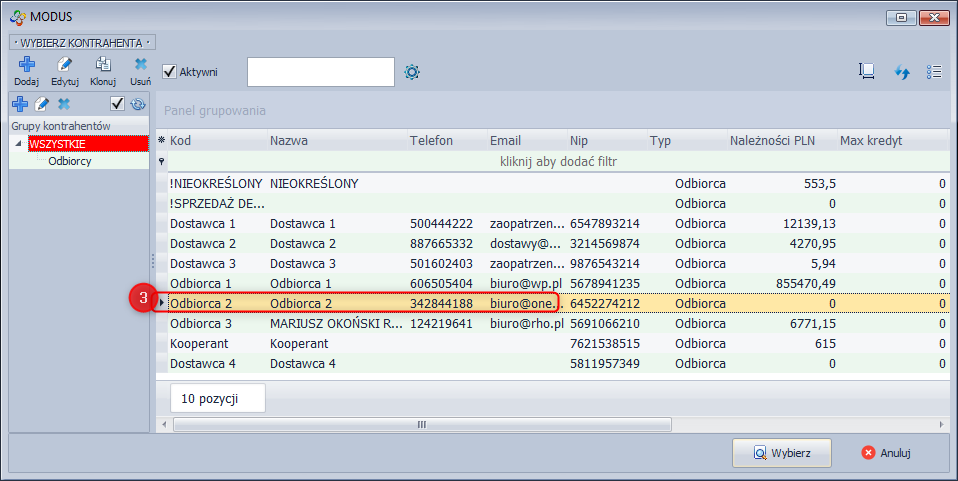The image size is (958, 481).
Task: Click the Klonuj (clone) icon
Action: point(103,66)
